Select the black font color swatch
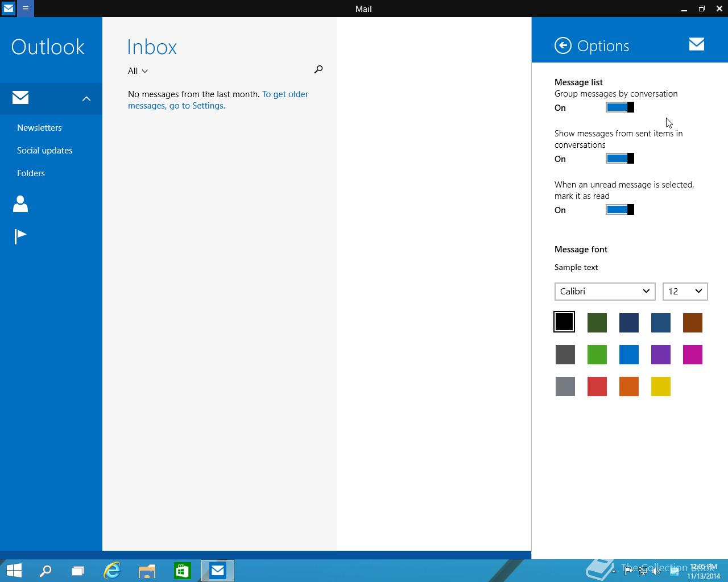Viewport: 728px width, 582px height. click(564, 322)
